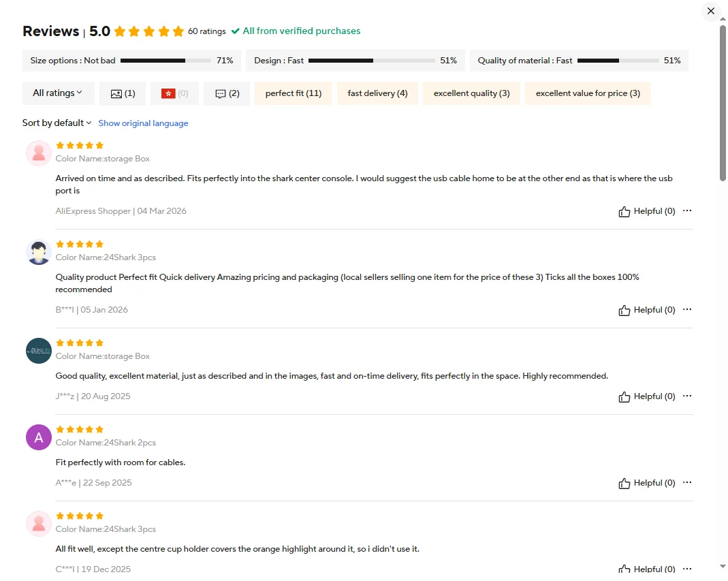Toggle the 'fast delivery (4)' filter tag
The width and height of the screenshot is (728, 581).
click(377, 93)
